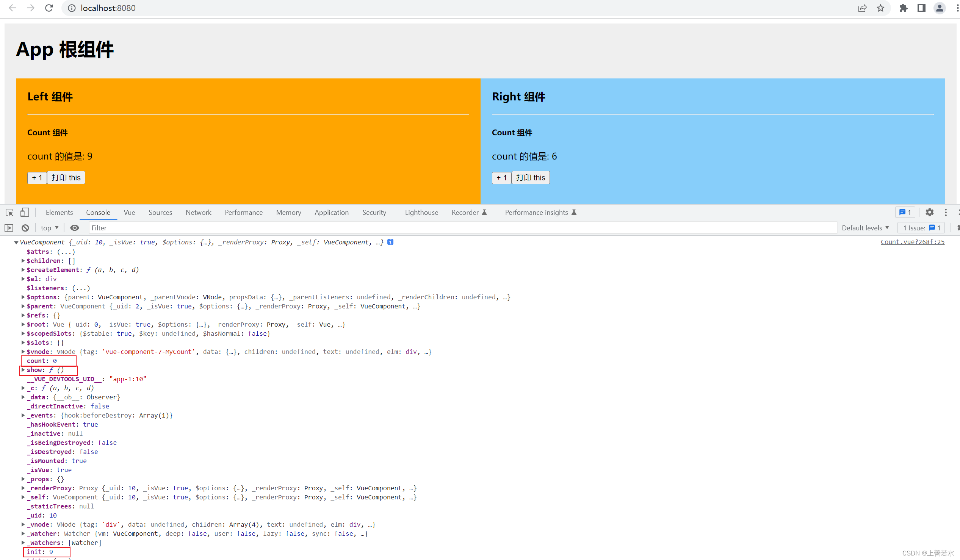The width and height of the screenshot is (960, 560).
Task: Show the console sidebar panel icon
Action: coord(9,228)
